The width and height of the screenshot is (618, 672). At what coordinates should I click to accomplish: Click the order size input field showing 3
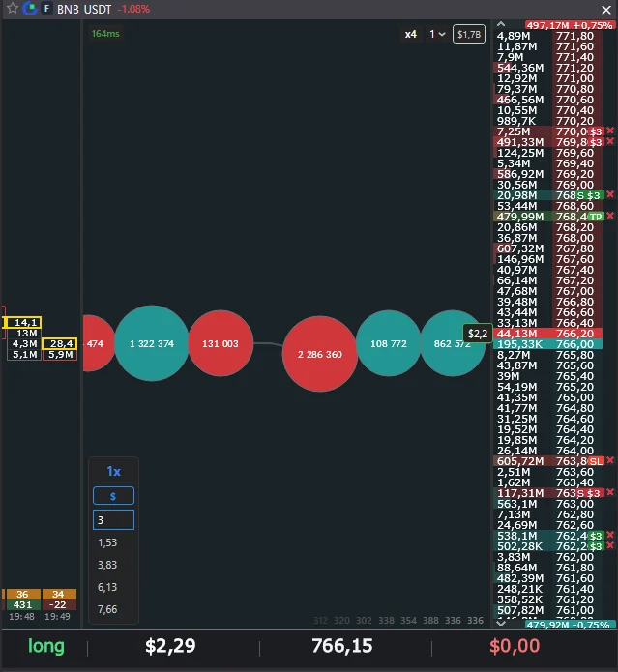(x=113, y=520)
